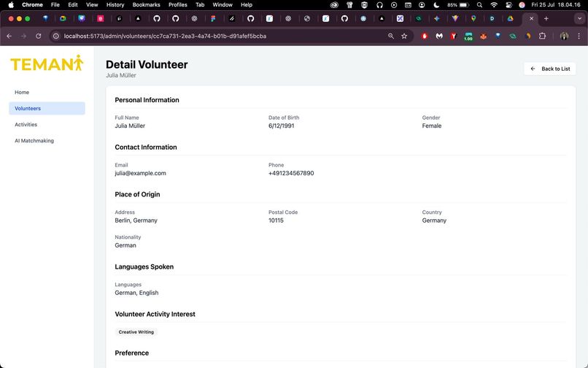The width and height of the screenshot is (588, 368).
Task: Select Volunteers in the sidebar
Action: pos(47,109)
